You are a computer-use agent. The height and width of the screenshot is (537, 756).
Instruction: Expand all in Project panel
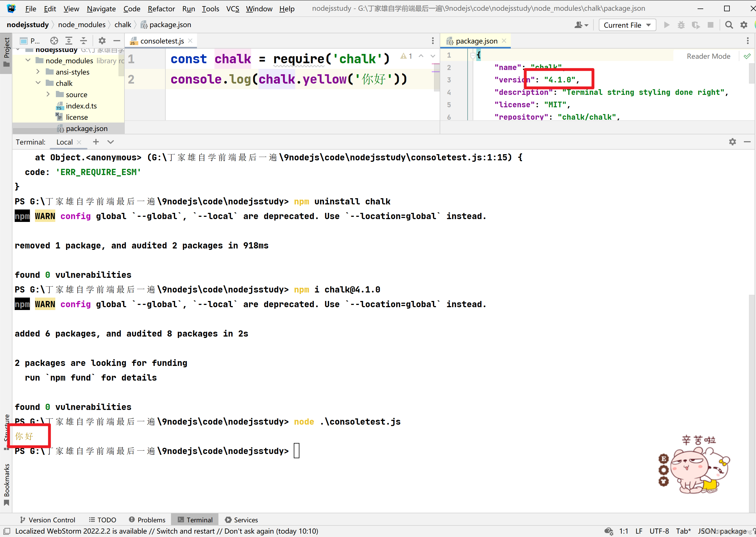click(x=69, y=41)
